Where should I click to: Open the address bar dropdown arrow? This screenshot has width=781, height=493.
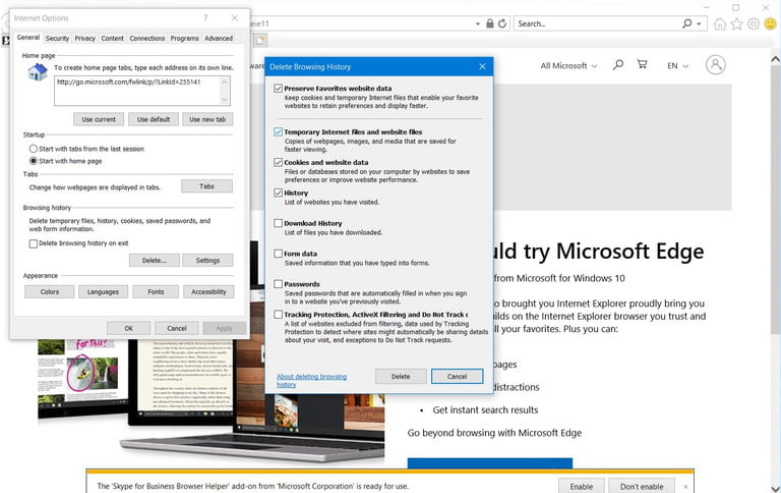(477, 24)
